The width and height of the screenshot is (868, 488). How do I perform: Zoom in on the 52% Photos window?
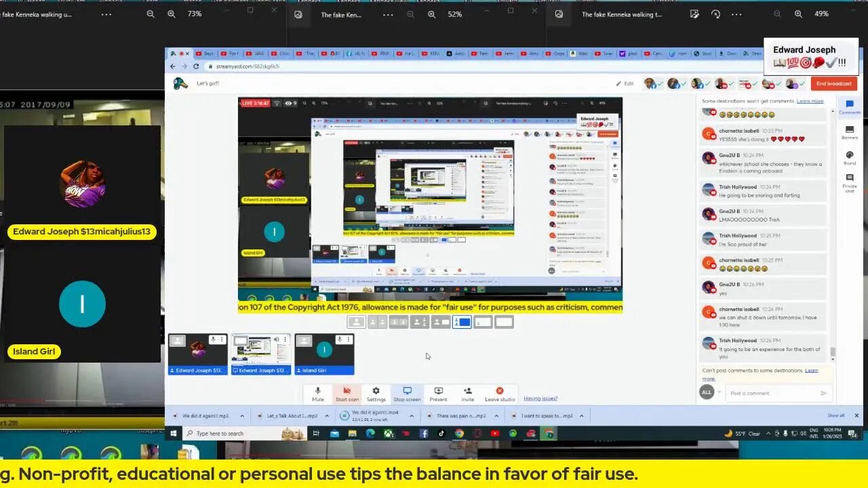(431, 14)
